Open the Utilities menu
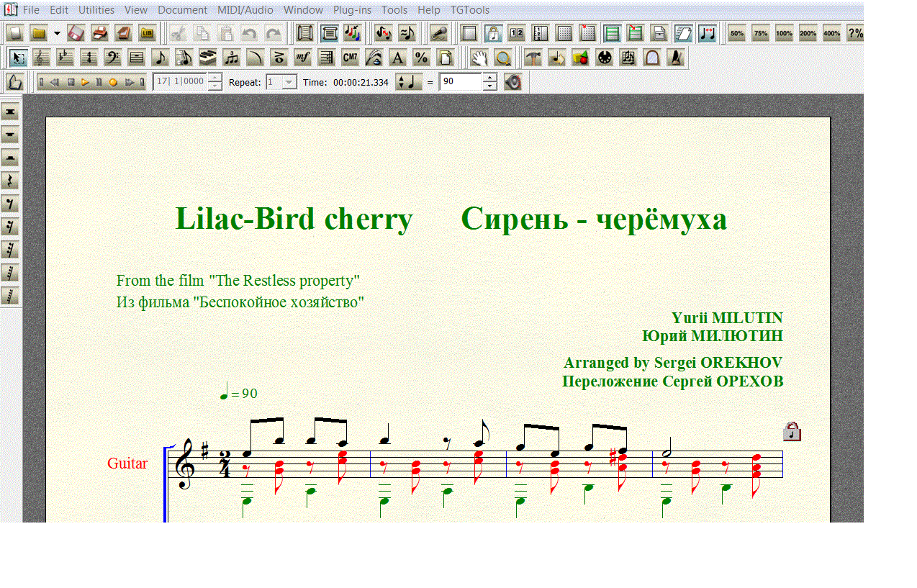Viewport: 917px width, 588px height. click(x=96, y=10)
